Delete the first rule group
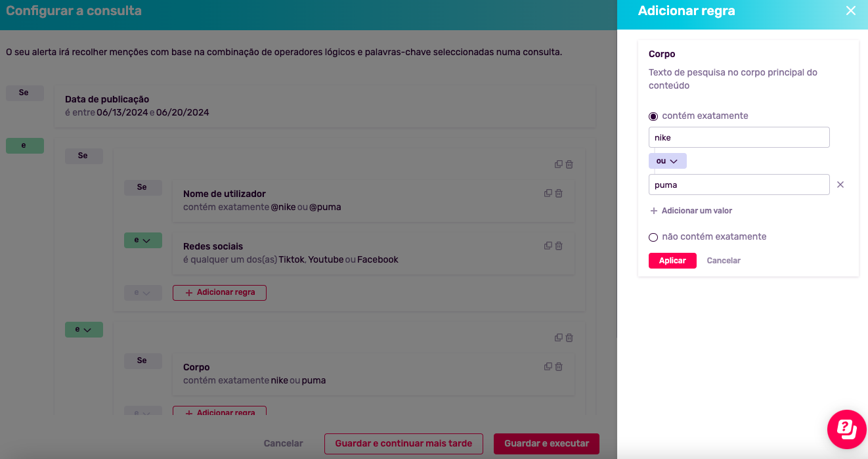 tap(569, 164)
